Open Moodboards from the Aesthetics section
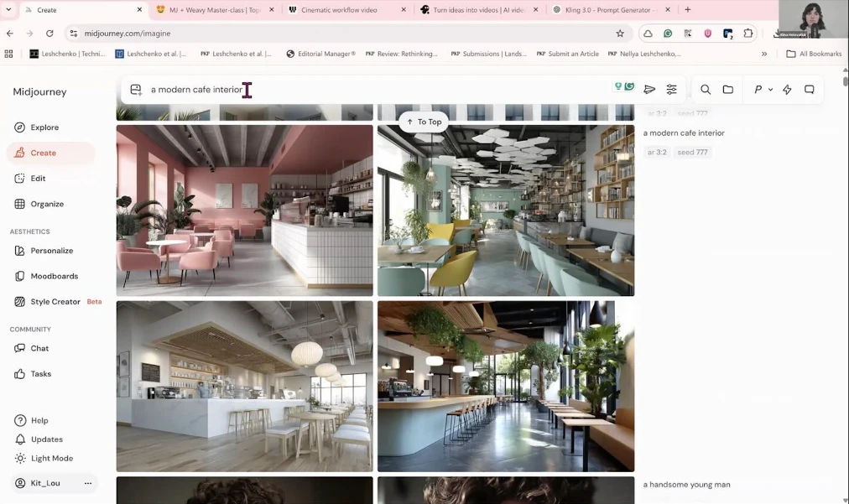This screenshot has height=504, width=849. [x=54, y=276]
